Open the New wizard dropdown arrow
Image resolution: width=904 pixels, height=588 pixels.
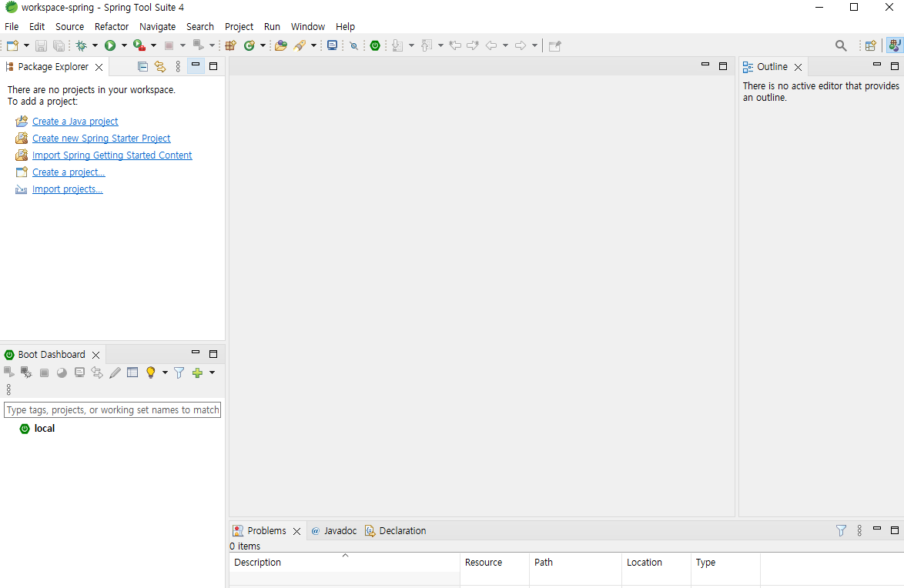click(26, 45)
